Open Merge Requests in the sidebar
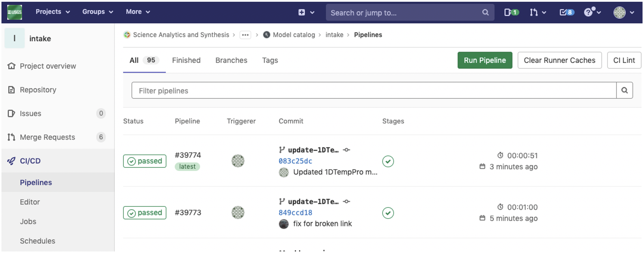 coord(47,137)
